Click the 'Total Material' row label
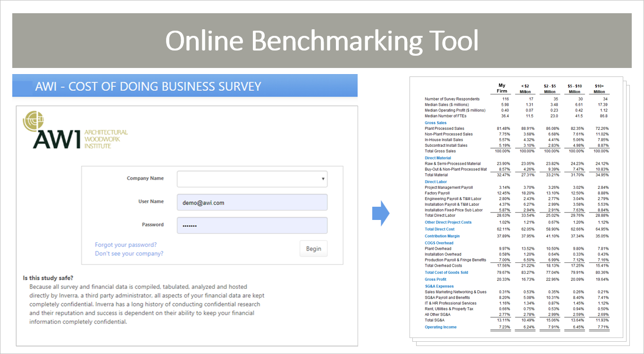The image size is (644, 354). click(436, 175)
